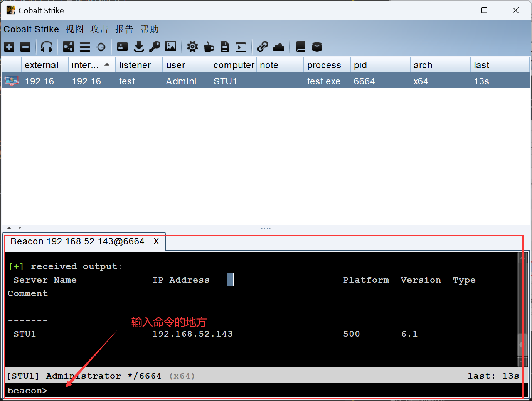Click the 192.168.52.143 IP in console output
This screenshot has height=401, width=532.
(192, 334)
